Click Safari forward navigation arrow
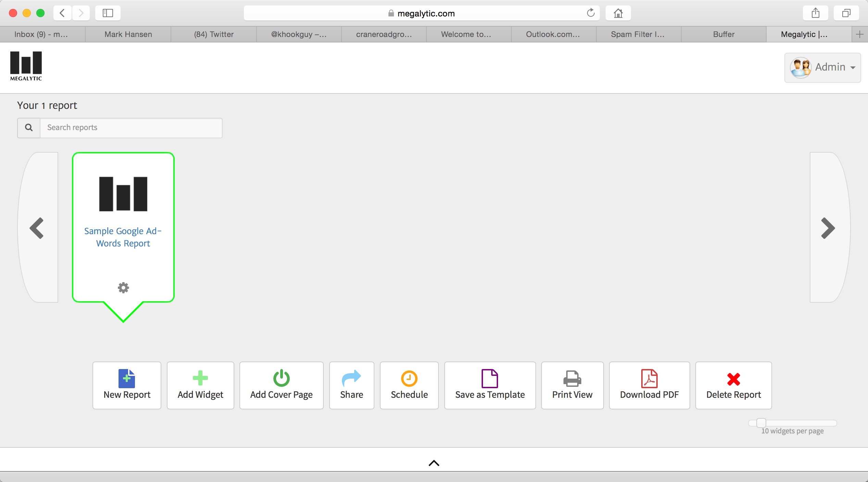The image size is (868, 482). coord(81,13)
